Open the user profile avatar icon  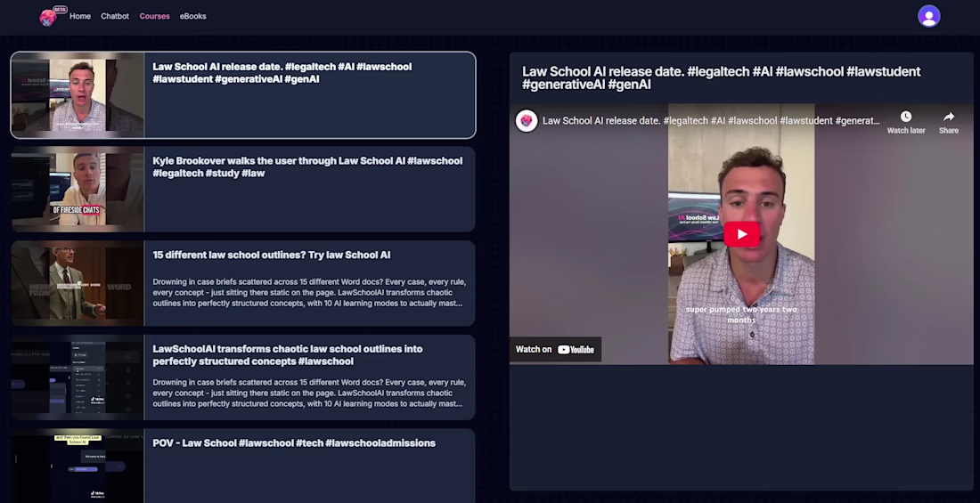coord(928,16)
